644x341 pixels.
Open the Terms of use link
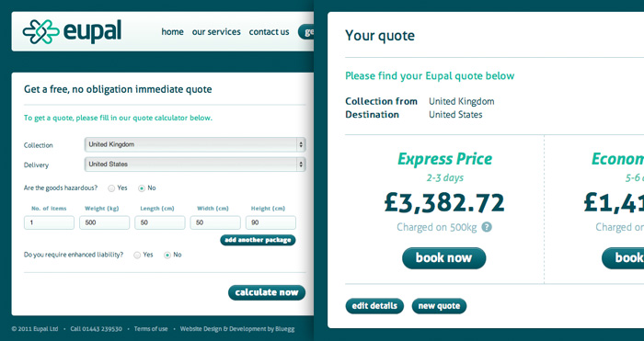[151, 329]
